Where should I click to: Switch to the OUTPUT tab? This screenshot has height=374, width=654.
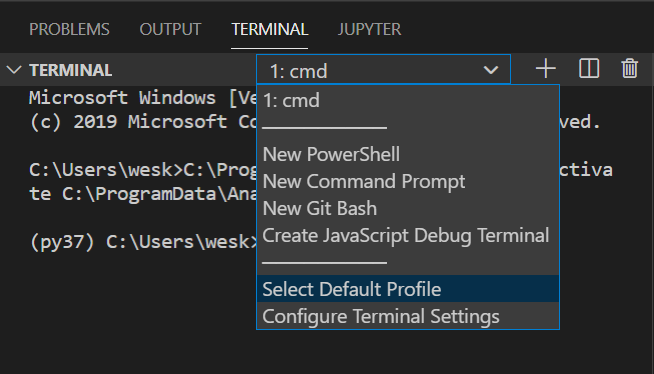pyautogui.click(x=170, y=29)
